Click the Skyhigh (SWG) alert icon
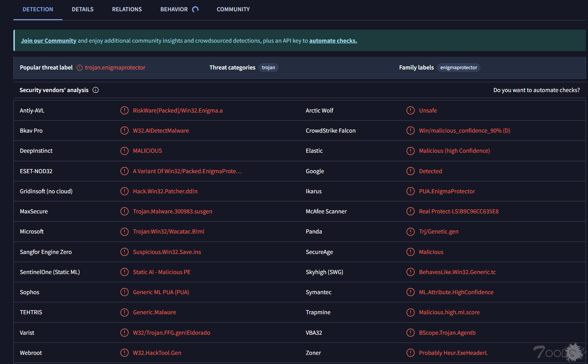Viewport: 588px width, 364px height. pos(411,272)
